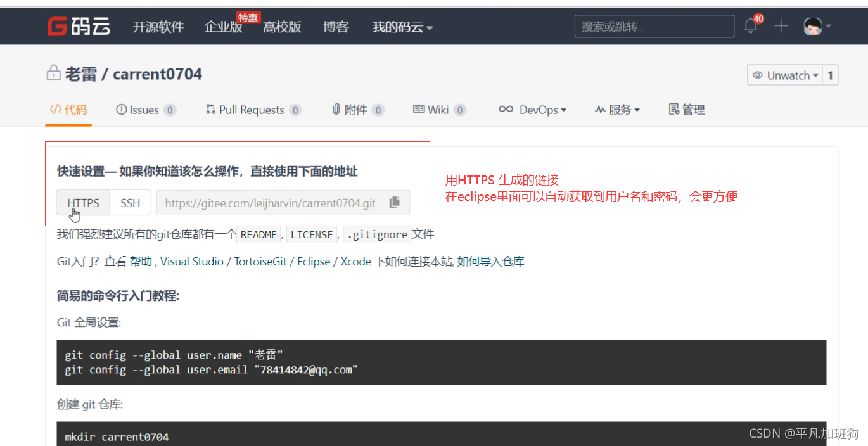Click the 创建 git 仓库 label

pyautogui.click(x=90, y=404)
